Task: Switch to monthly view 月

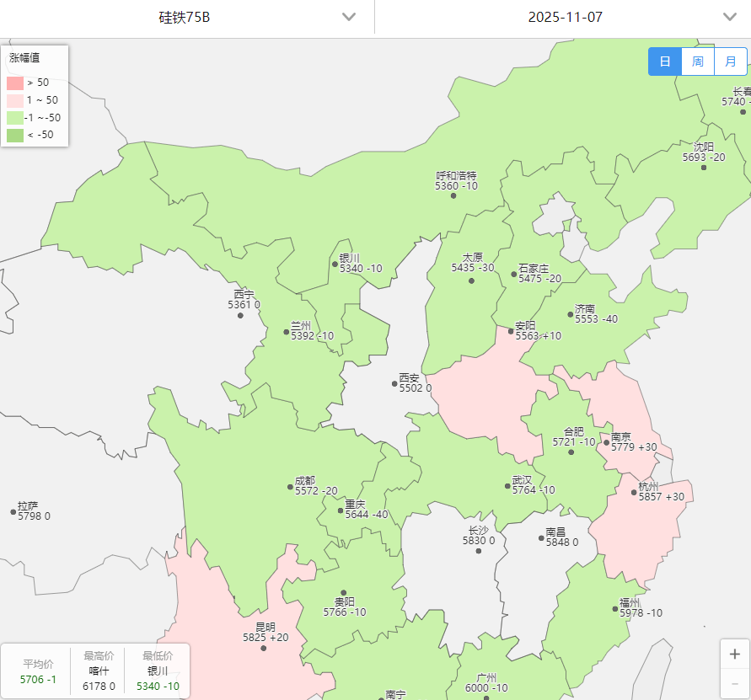Action: (730, 61)
